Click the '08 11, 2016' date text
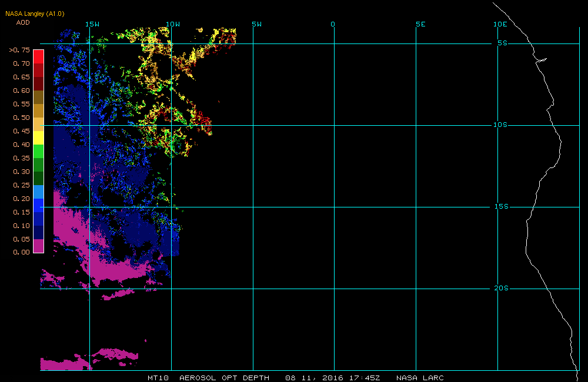The width and height of the screenshot is (588, 382). click(314, 378)
